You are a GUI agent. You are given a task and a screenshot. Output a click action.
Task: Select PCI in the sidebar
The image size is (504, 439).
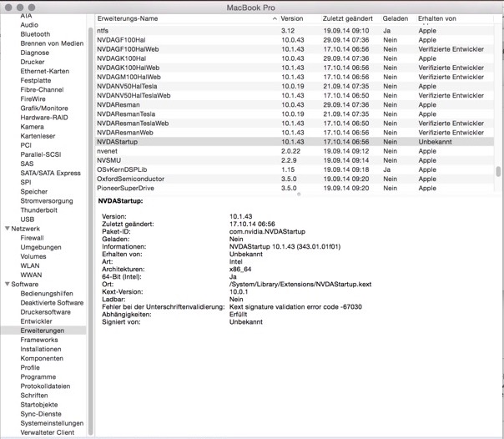click(26, 145)
